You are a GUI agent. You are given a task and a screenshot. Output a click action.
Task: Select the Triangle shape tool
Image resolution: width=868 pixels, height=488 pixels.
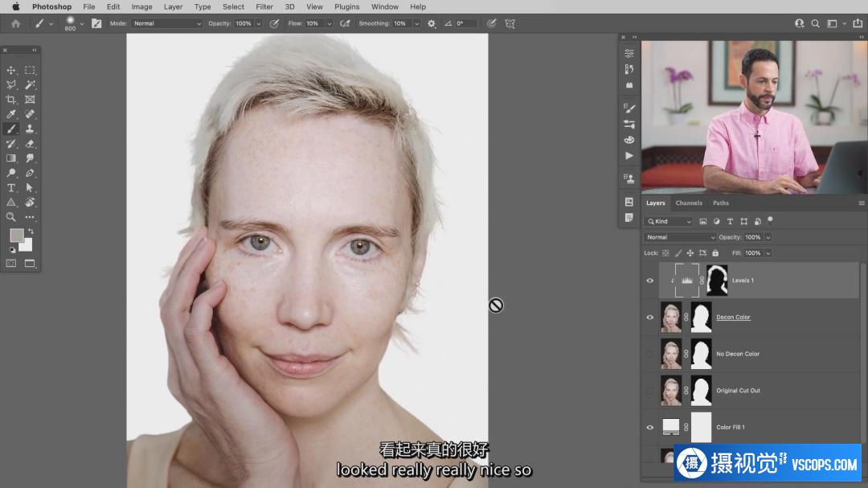[x=11, y=202]
